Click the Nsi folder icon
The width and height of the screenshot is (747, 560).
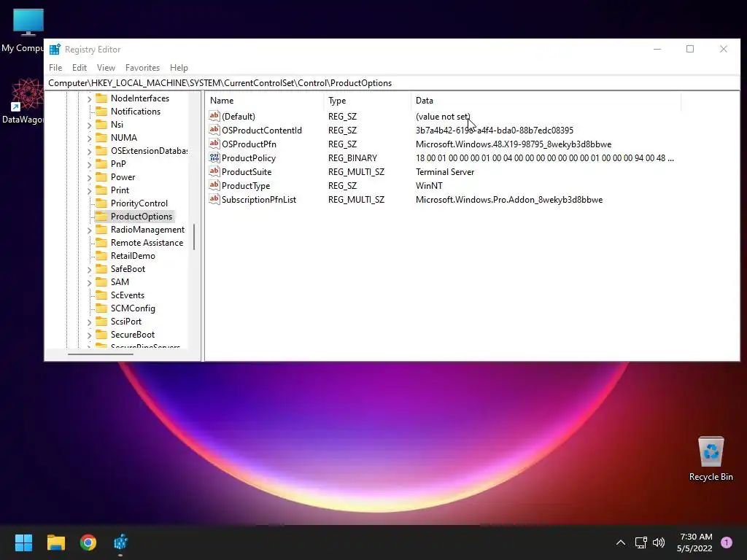tap(101, 124)
